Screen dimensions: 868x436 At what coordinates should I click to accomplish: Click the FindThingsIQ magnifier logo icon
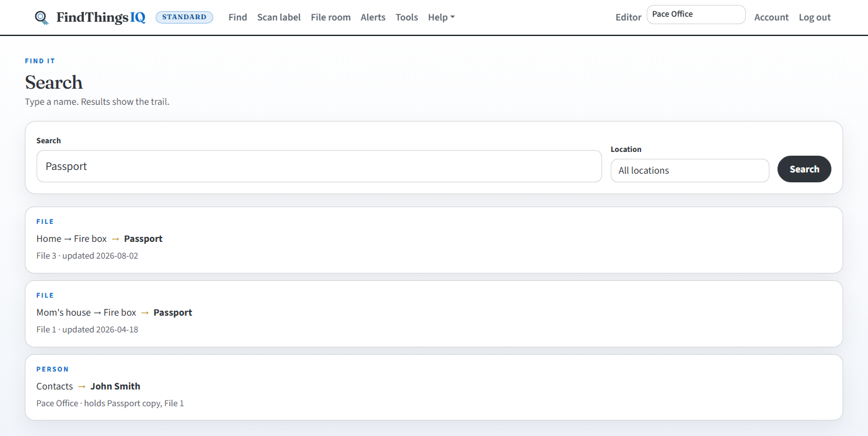(x=42, y=17)
